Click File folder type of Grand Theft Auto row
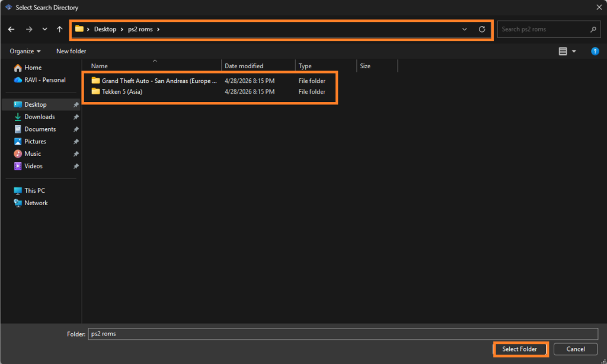607x364 pixels. coord(312,81)
